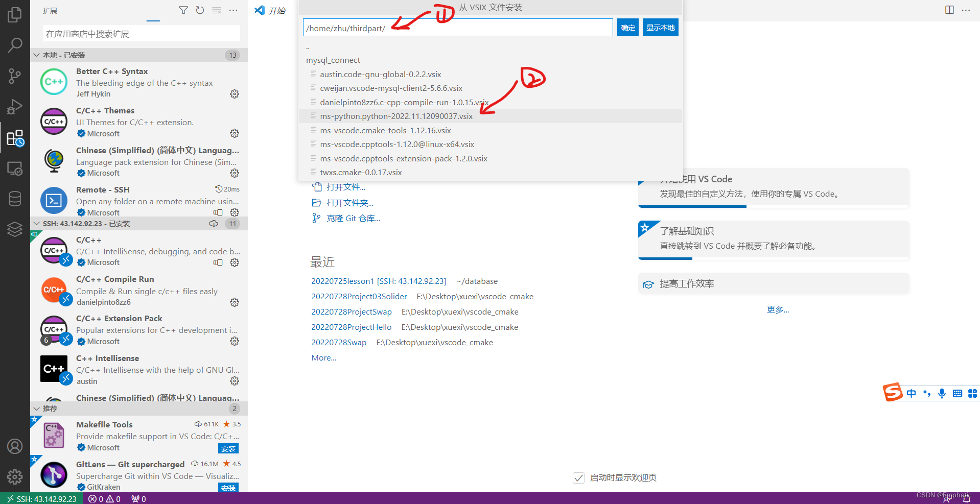Select twxs.cmake-0.0.17.vsix file
The width and height of the screenshot is (980, 504).
tap(490, 173)
